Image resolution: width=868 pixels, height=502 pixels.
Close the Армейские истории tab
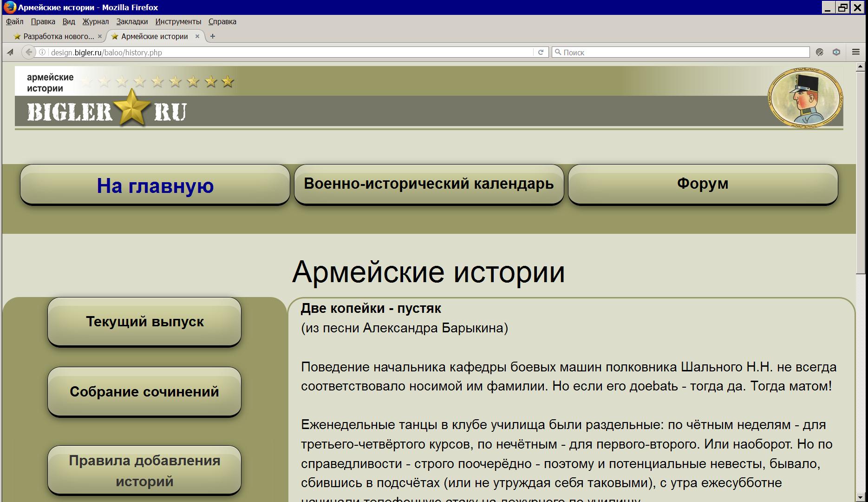pos(197,36)
